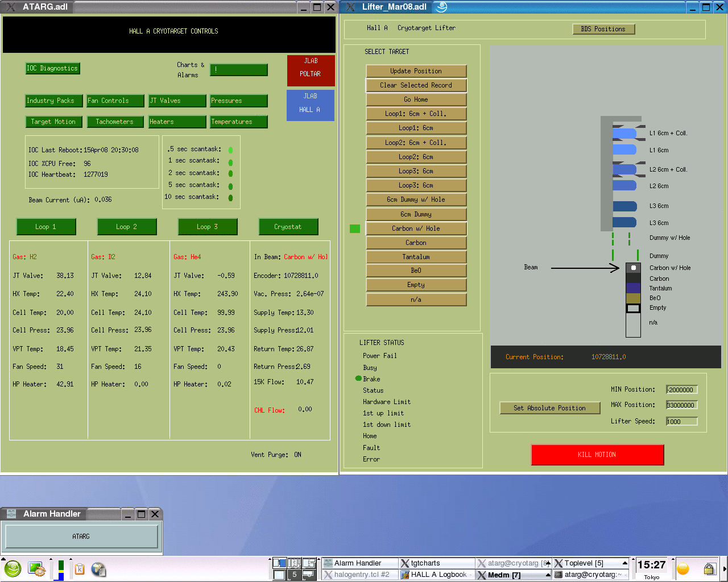Switch to tgtcharts taskbar entry
Viewport: 728px width, 582px height.
[x=436, y=563]
